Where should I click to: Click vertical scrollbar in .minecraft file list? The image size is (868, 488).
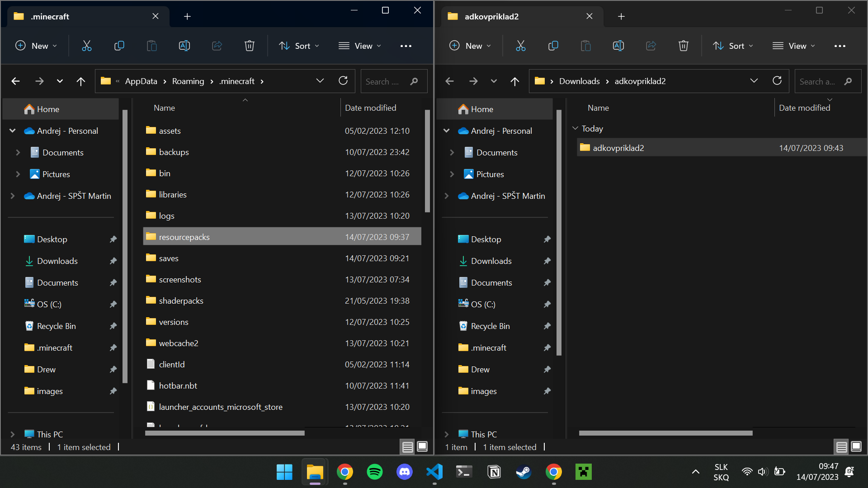tap(427, 161)
